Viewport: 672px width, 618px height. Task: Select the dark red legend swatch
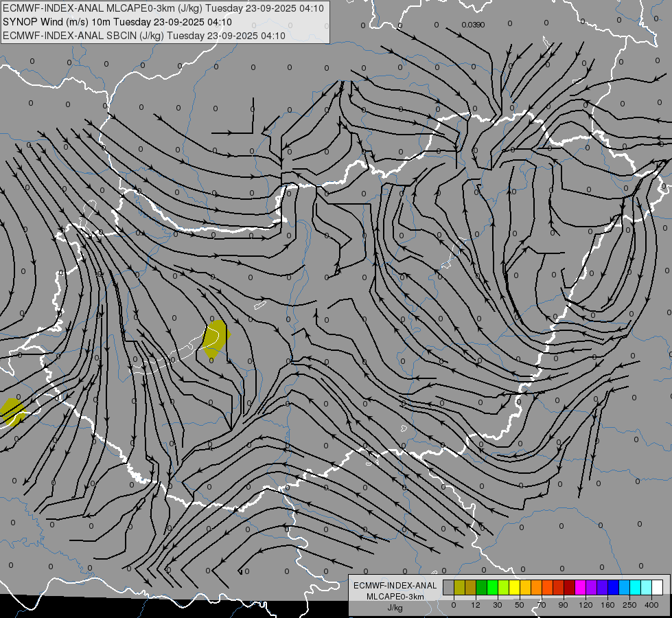570,587
